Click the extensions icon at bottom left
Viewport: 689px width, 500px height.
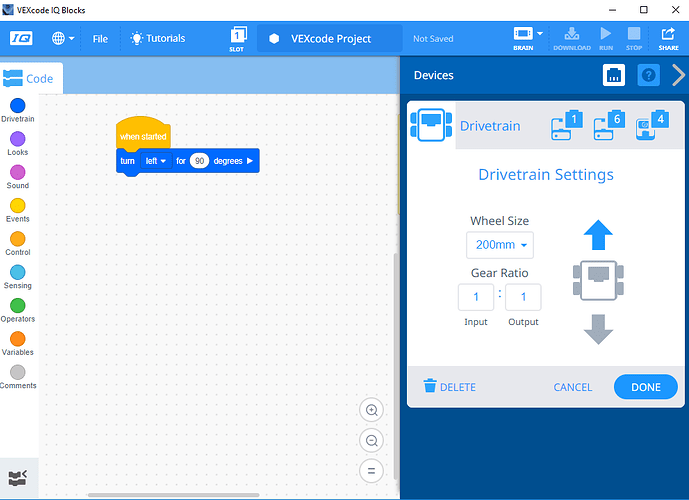[x=18, y=478]
